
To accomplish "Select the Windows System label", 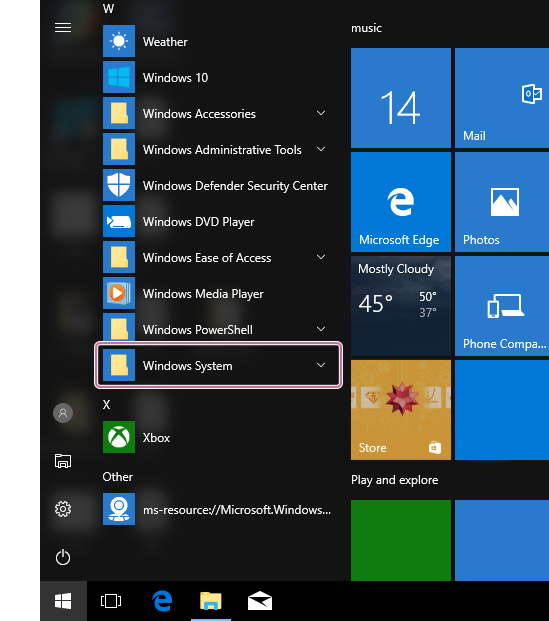I will [x=188, y=366].
